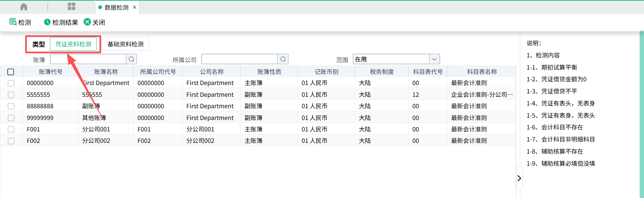Tick the checkbox for ledger 88888888
Viewport: 644px width, 198px height.
point(11,106)
